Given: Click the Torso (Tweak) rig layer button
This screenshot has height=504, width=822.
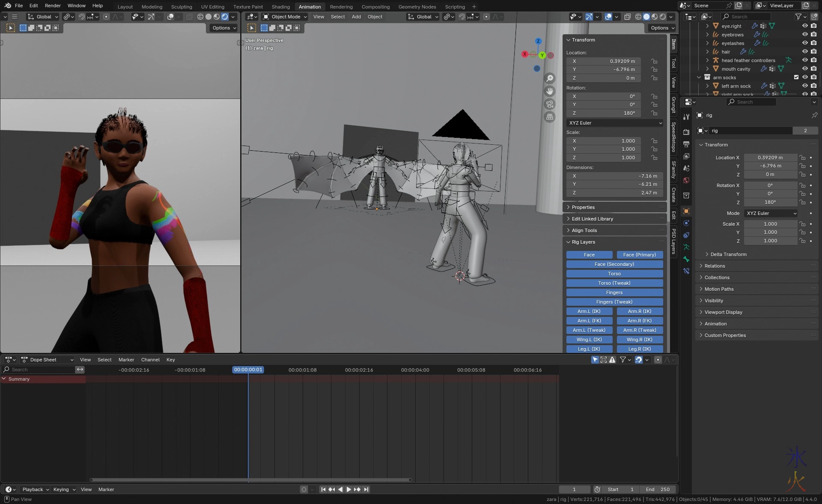Looking at the screenshot, I should click(614, 283).
